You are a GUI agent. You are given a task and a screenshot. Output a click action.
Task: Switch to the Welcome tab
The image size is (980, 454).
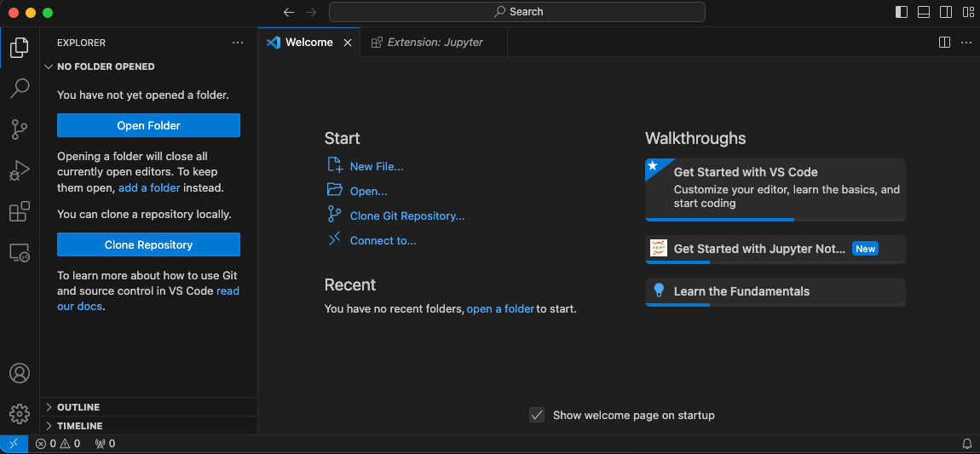pos(308,43)
